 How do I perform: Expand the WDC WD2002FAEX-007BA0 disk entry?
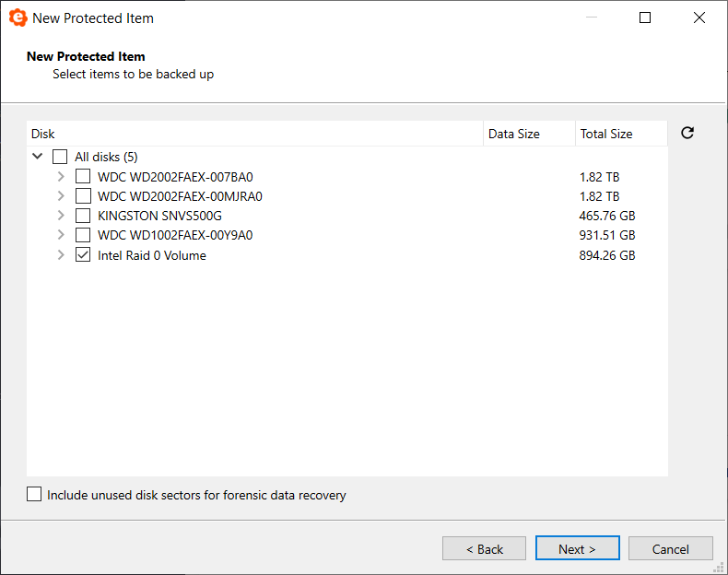click(61, 176)
